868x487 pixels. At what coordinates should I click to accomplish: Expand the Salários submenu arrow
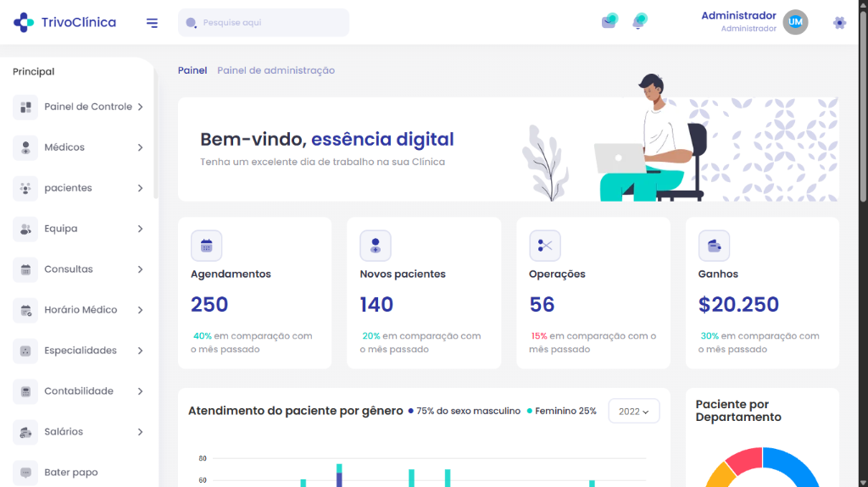140,432
